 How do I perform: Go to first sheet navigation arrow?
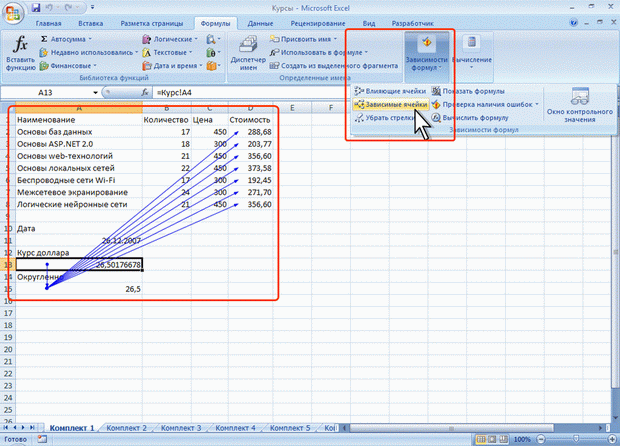[6, 428]
